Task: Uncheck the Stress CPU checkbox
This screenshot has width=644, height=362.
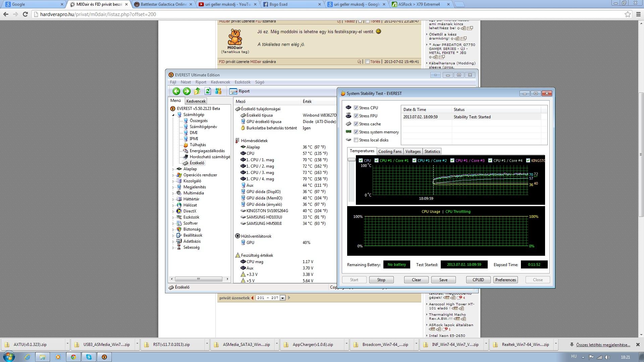Action: pos(356,108)
